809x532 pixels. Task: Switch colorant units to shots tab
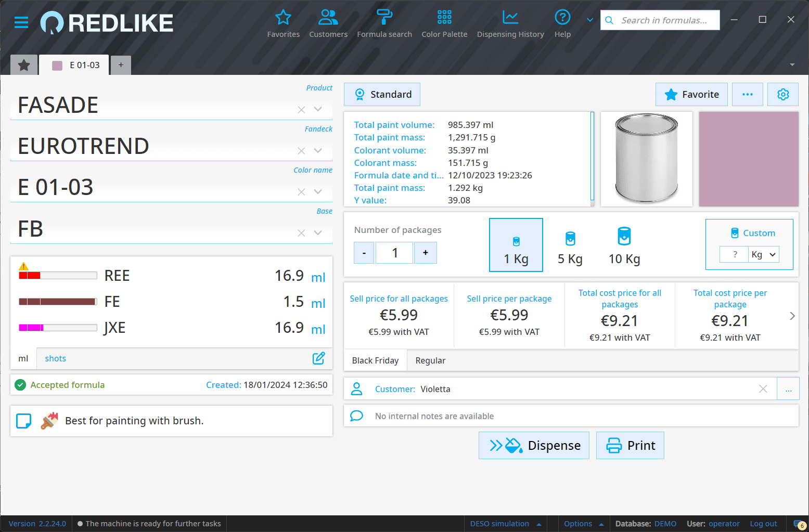55,358
